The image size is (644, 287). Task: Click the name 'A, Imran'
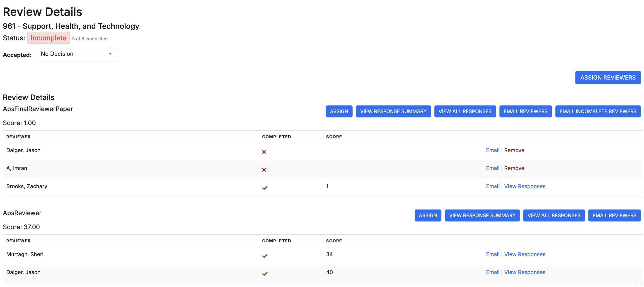[17, 168]
